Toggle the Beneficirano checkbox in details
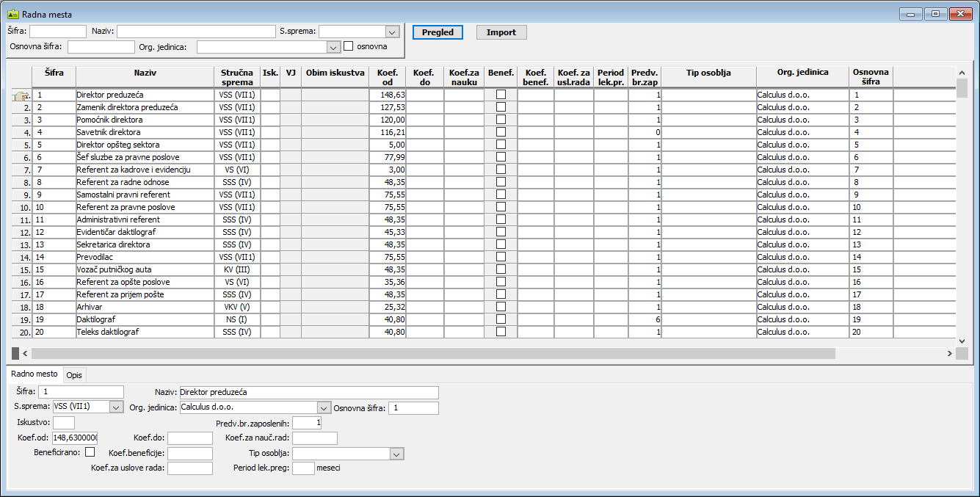Image resolution: width=980 pixels, height=497 pixels. coord(90,452)
